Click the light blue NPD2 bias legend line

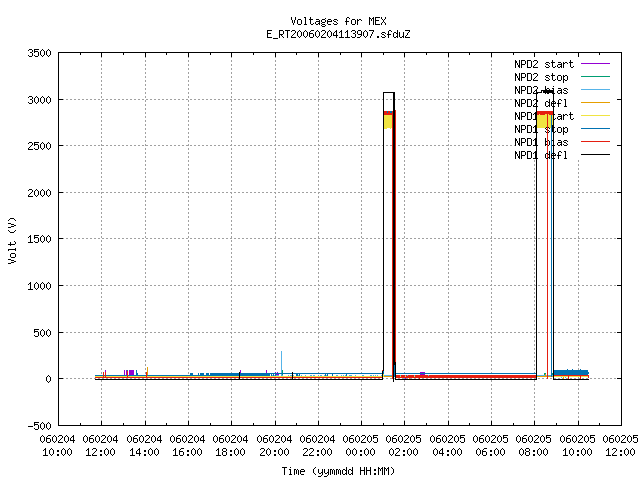pyautogui.click(x=596, y=90)
